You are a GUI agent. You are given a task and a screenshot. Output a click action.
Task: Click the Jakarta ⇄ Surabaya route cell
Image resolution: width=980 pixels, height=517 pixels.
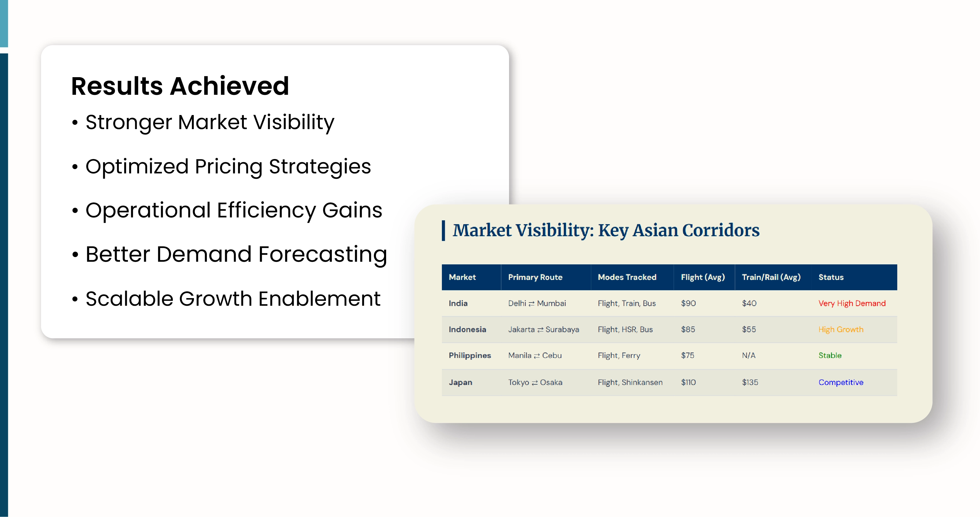[x=543, y=330]
